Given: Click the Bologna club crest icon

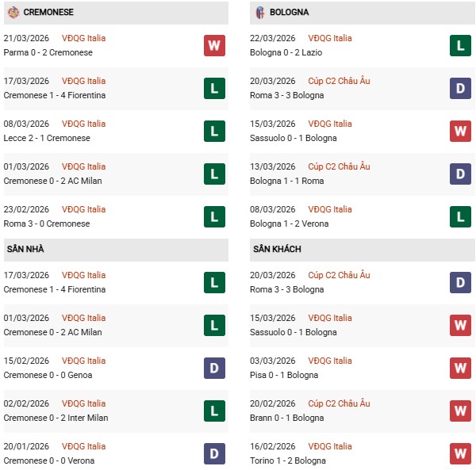Looking at the screenshot, I should pyautogui.click(x=259, y=13).
